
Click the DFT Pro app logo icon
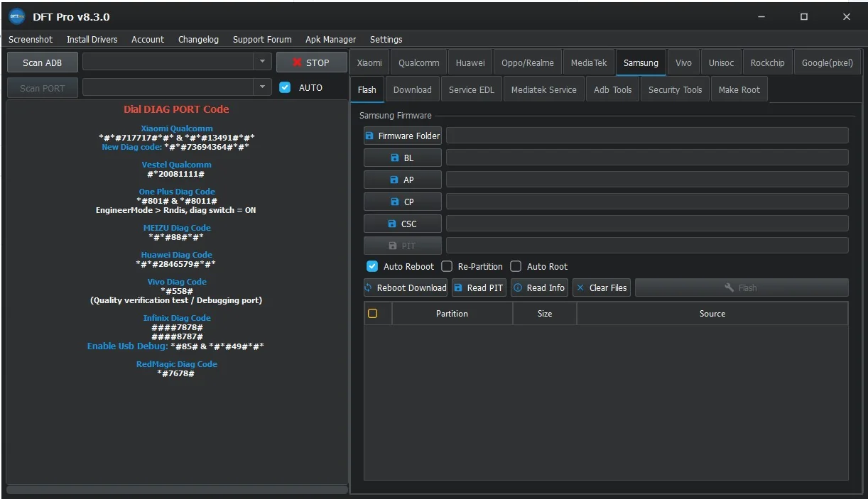click(x=17, y=16)
